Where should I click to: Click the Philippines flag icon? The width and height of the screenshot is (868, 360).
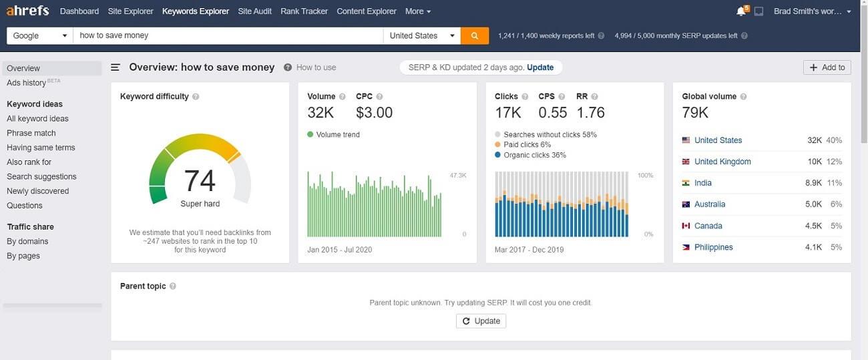tap(686, 247)
